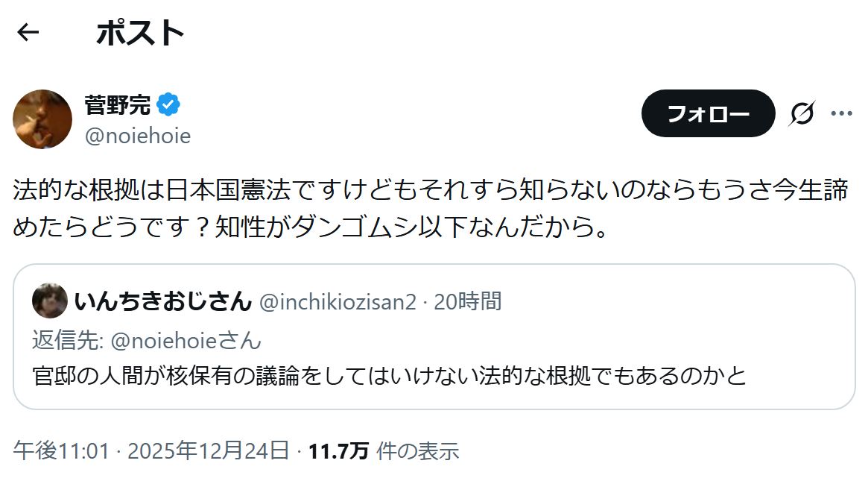
Task: Open the @noiehoie handle under the name
Action: [138, 136]
